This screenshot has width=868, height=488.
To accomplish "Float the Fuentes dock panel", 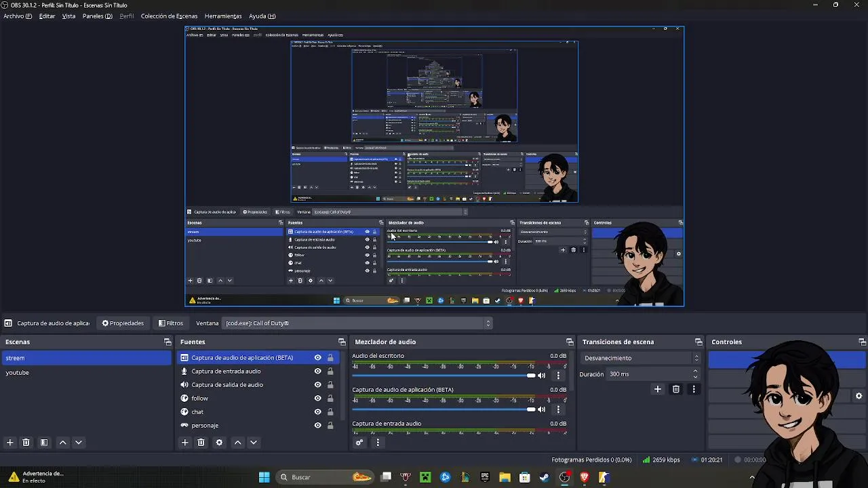I will (342, 342).
